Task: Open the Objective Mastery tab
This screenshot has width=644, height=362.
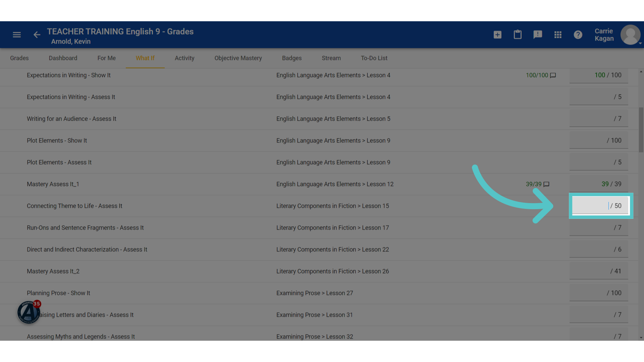Action: [x=238, y=58]
